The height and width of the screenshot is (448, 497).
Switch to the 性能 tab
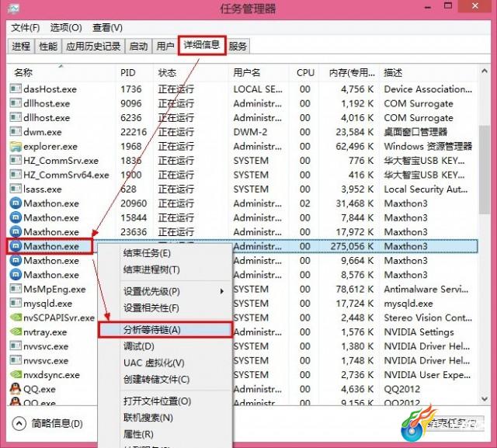(48, 47)
